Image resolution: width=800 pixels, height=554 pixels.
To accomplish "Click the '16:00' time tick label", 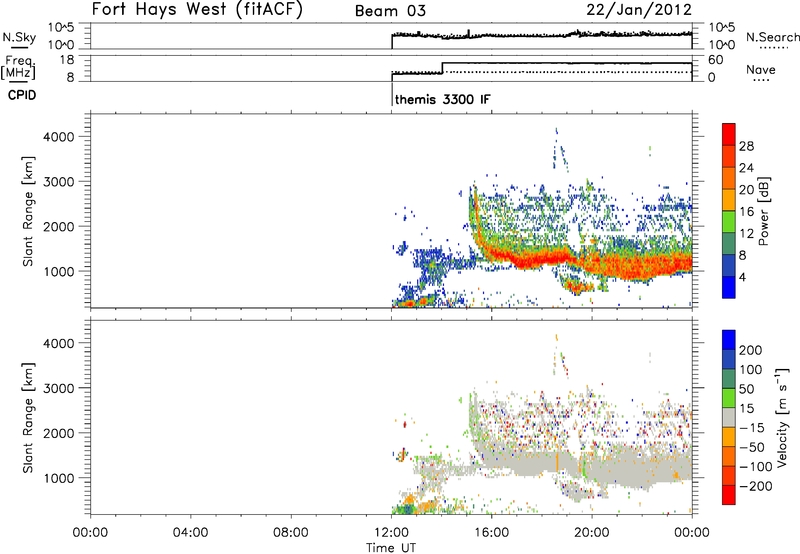I will pyautogui.click(x=491, y=533).
